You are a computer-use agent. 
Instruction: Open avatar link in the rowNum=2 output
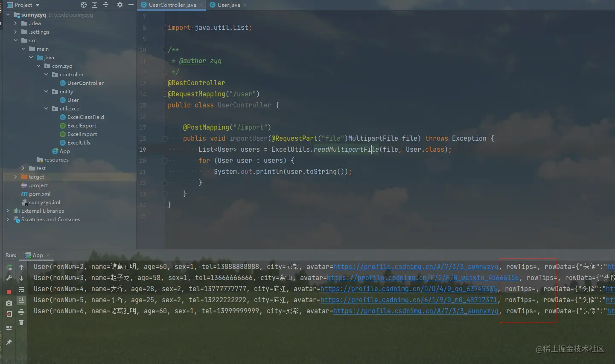pyautogui.click(x=416, y=267)
